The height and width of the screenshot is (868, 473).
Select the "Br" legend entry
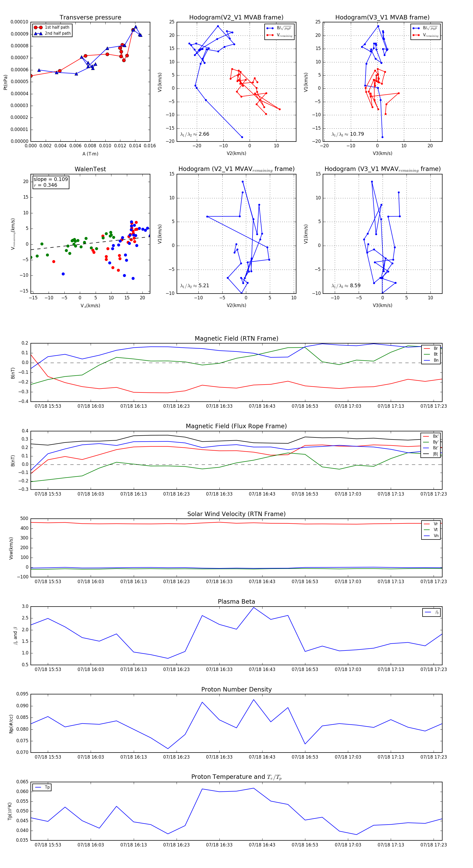(431, 349)
